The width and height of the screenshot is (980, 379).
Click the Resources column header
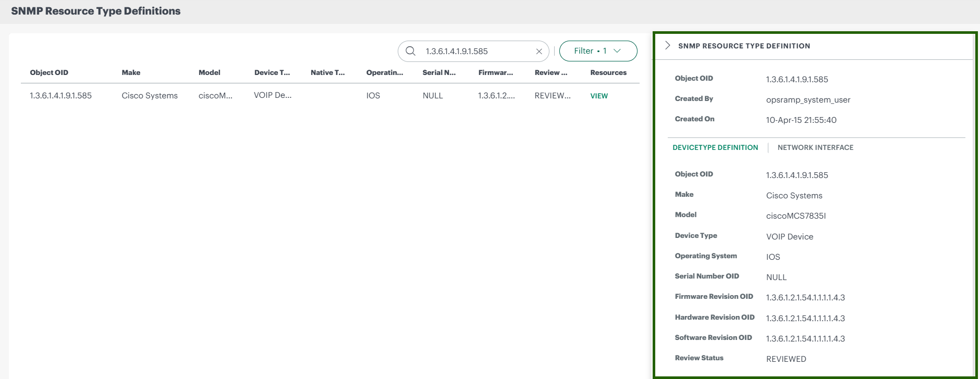tap(608, 73)
